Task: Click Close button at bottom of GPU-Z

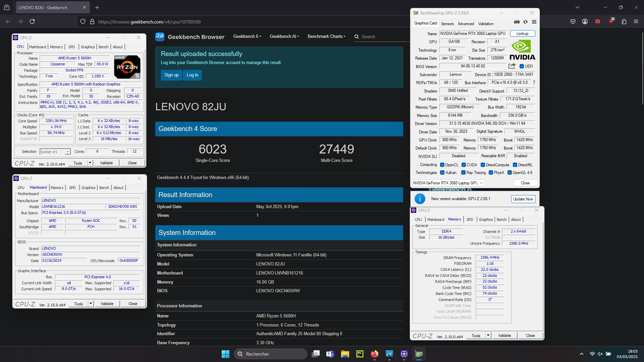Action: tap(525, 183)
